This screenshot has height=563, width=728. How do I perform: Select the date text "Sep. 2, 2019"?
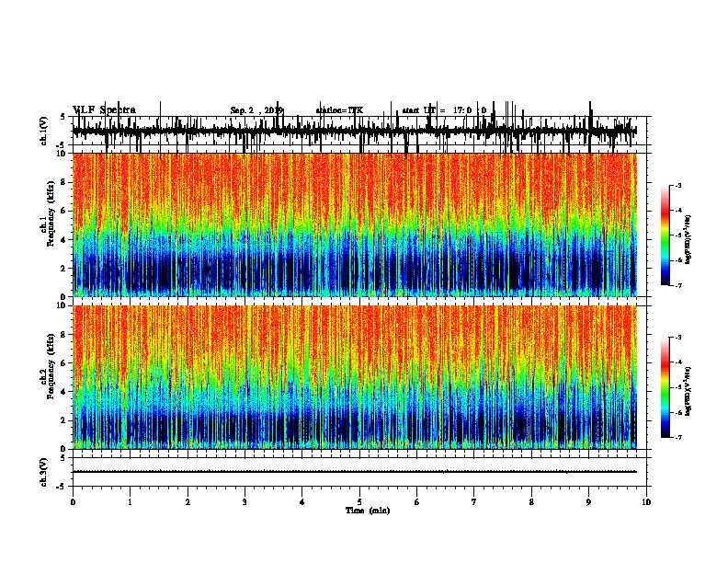click(x=256, y=110)
